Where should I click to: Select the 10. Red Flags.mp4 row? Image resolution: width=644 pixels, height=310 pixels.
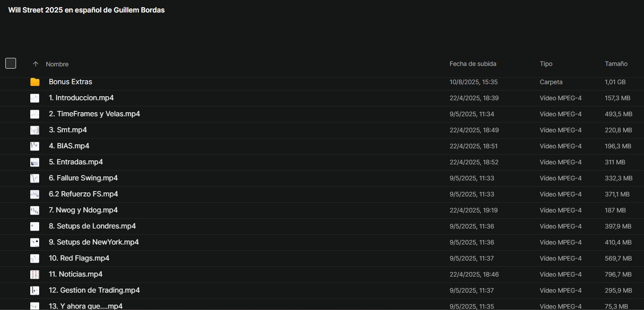322,258
